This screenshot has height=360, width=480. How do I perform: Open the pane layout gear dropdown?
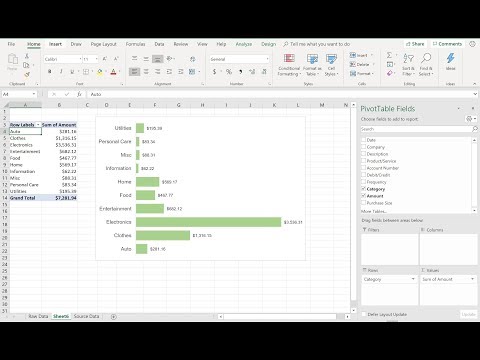[471, 119]
